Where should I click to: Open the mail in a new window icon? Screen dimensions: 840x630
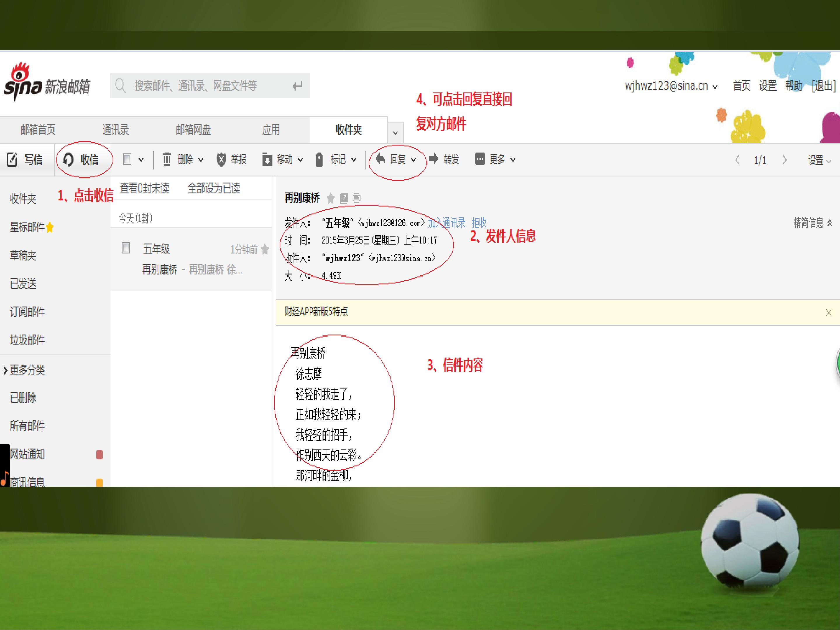[x=344, y=198]
